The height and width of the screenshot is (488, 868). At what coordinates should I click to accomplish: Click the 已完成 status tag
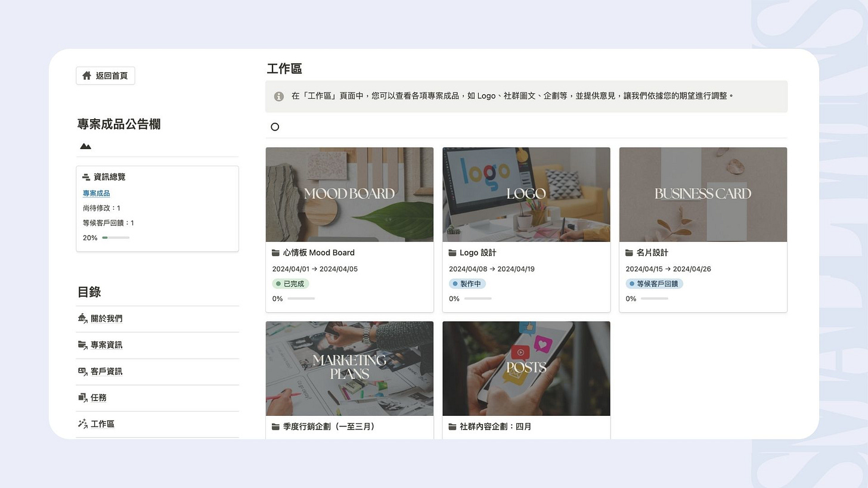(290, 284)
